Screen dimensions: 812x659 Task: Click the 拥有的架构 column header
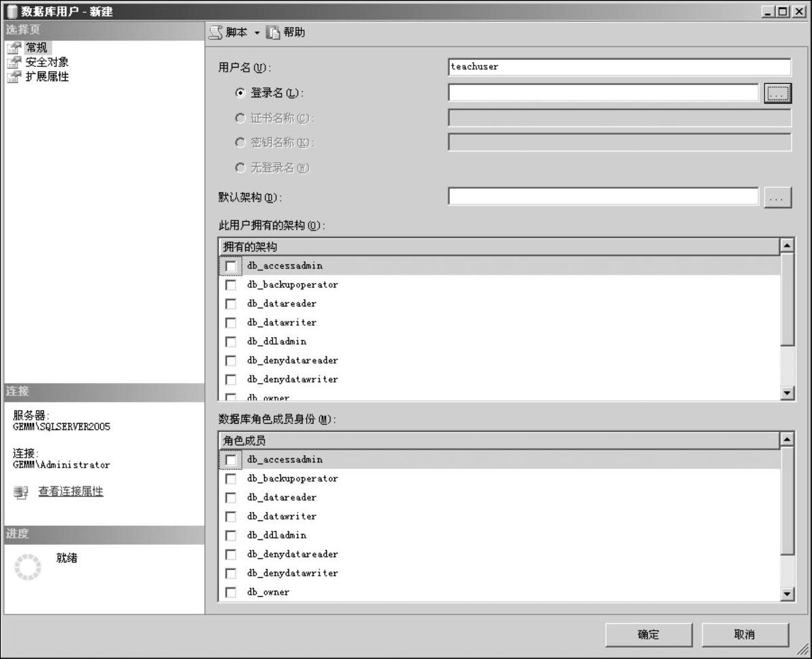click(499, 247)
